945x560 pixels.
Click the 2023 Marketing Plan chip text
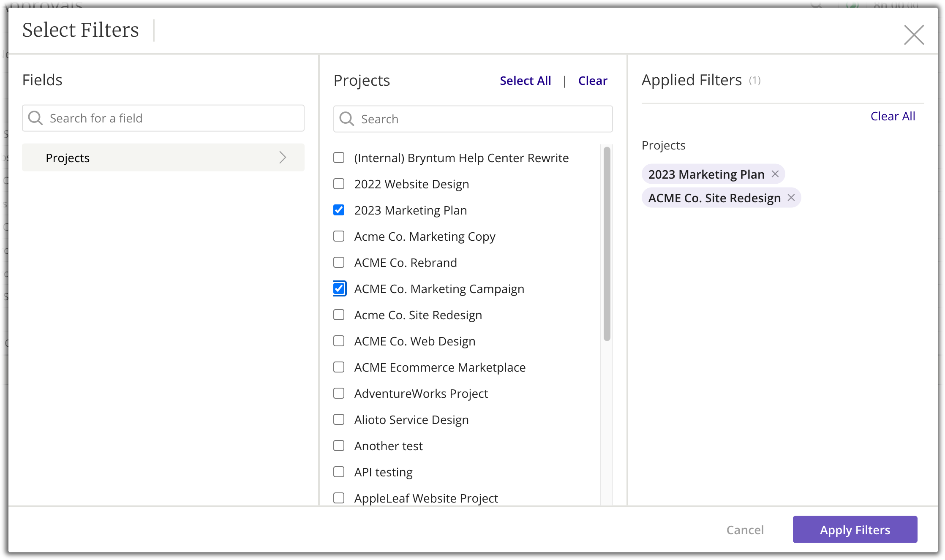[706, 174]
